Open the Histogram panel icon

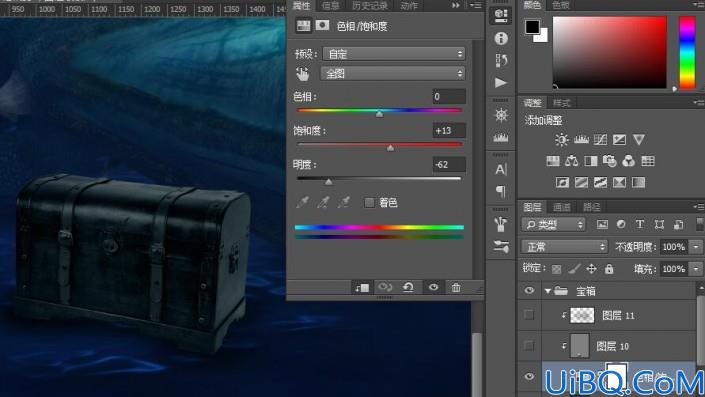pos(500,137)
